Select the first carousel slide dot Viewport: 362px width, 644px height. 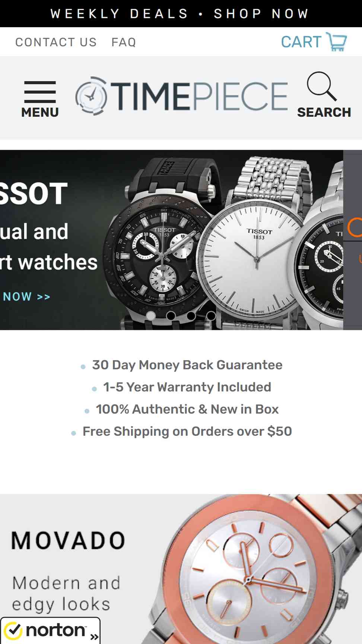(x=151, y=316)
